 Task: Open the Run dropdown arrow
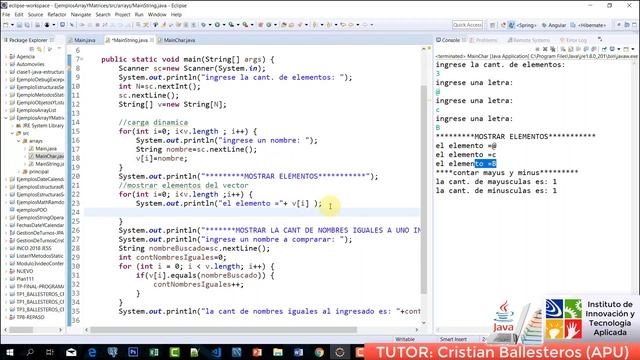[x=224, y=25]
